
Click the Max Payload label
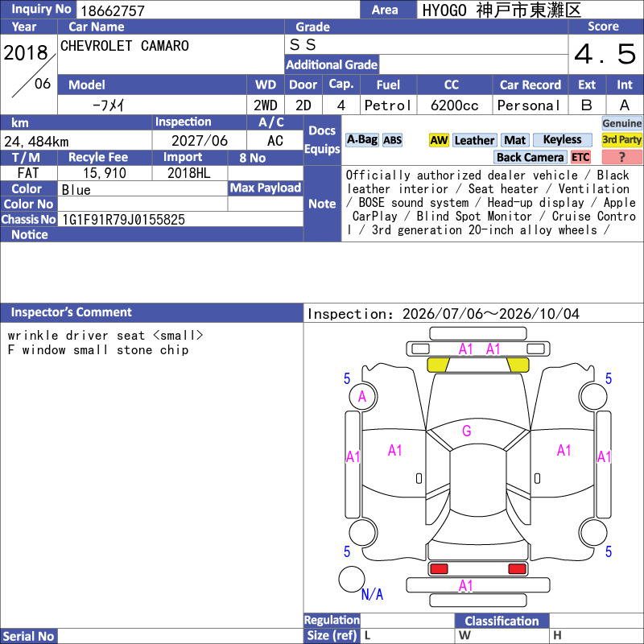click(265, 188)
